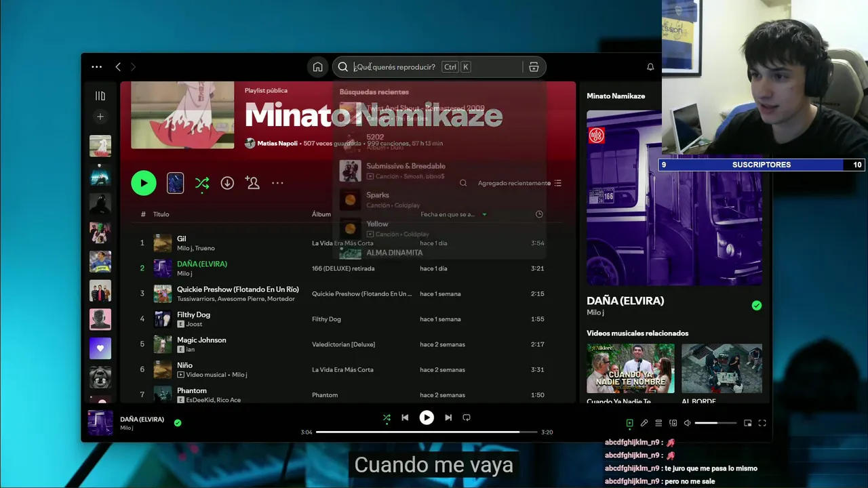
Task: Open the Matias Napoli profile link
Action: [x=277, y=144]
